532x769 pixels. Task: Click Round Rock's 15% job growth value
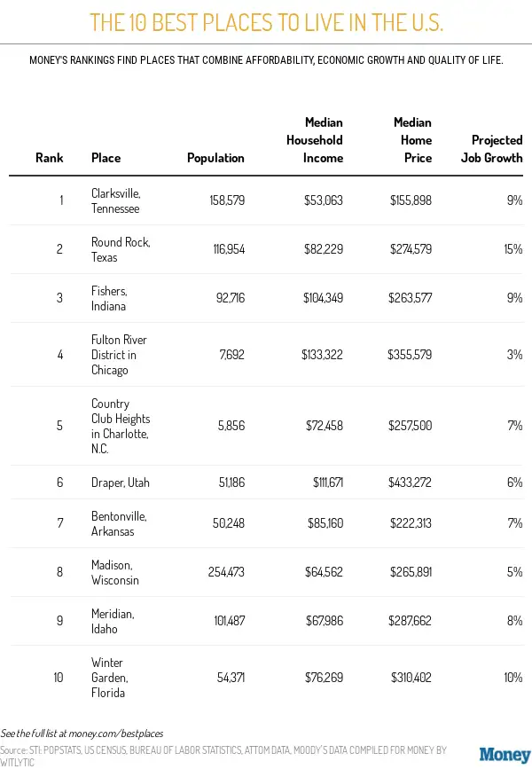coord(512,249)
